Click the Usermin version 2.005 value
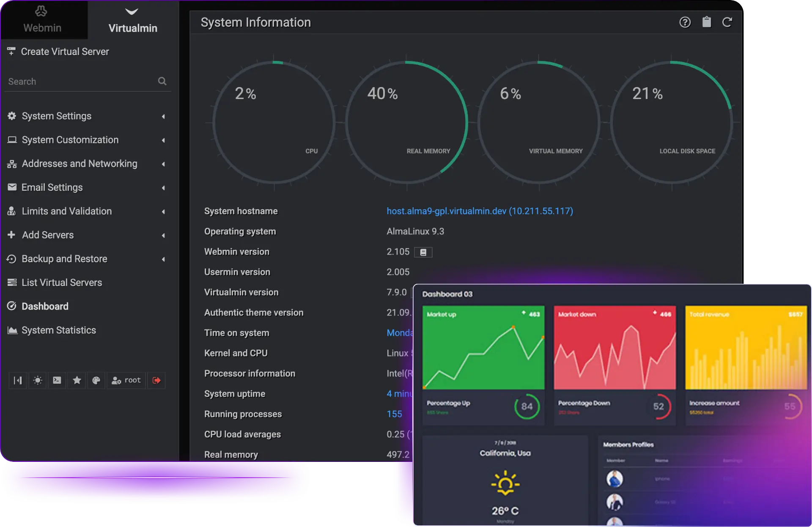This screenshot has width=812, height=527. click(398, 272)
